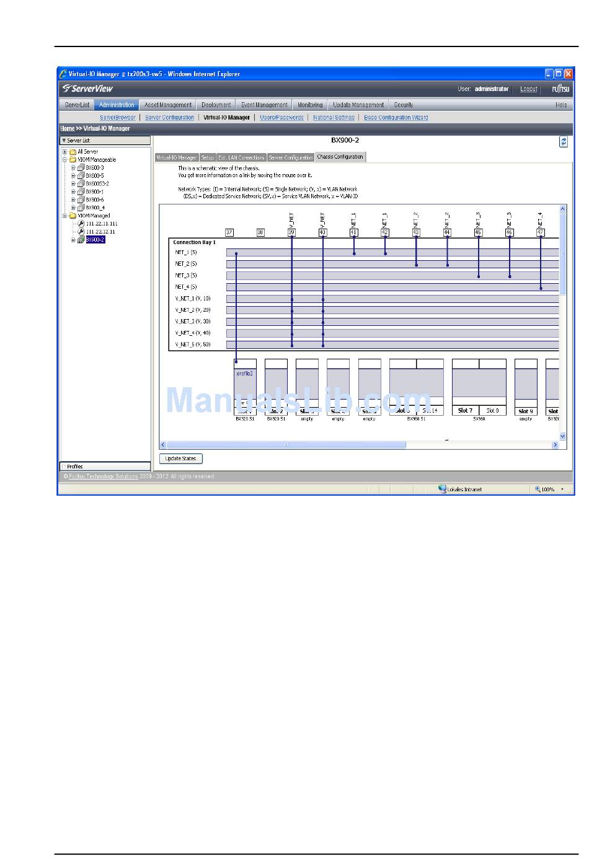Open the zoom level dropdown arrow
The height and width of the screenshot is (868, 589).
click(562, 489)
